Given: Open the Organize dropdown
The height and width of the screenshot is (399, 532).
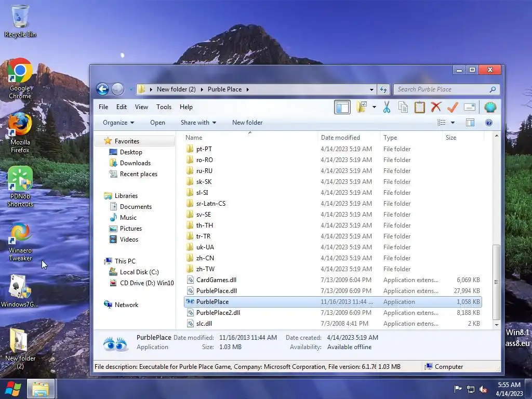Looking at the screenshot, I should [118, 123].
